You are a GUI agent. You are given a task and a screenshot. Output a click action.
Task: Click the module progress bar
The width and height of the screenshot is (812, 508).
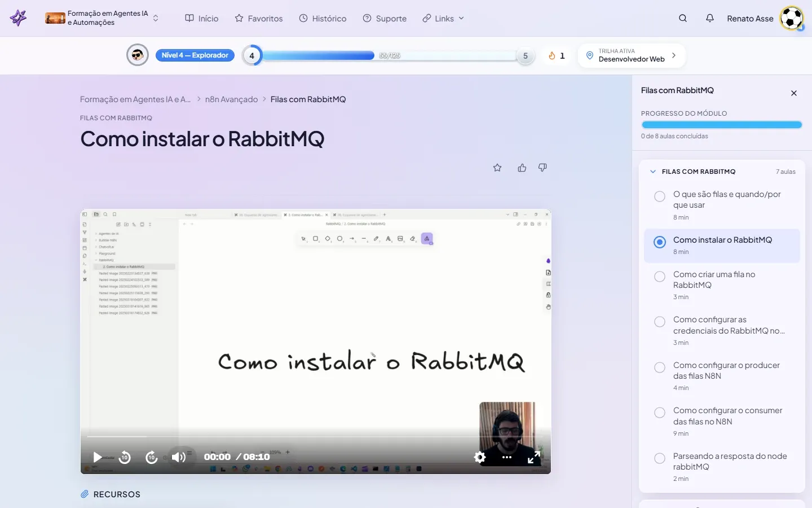[x=722, y=125]
